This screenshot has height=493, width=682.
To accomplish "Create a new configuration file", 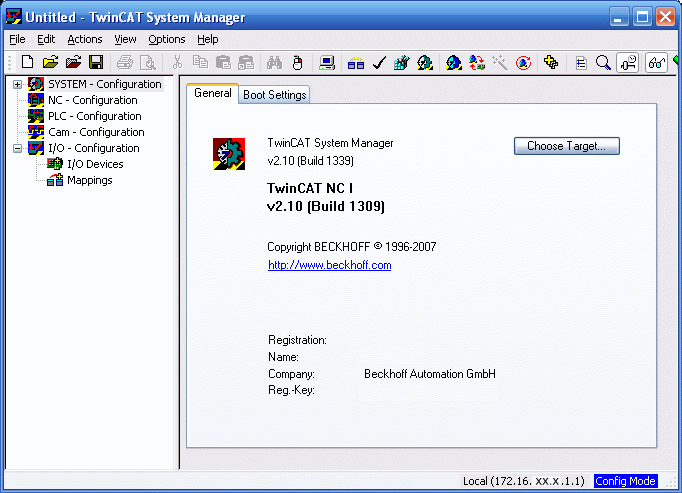I will coord(27,63).
